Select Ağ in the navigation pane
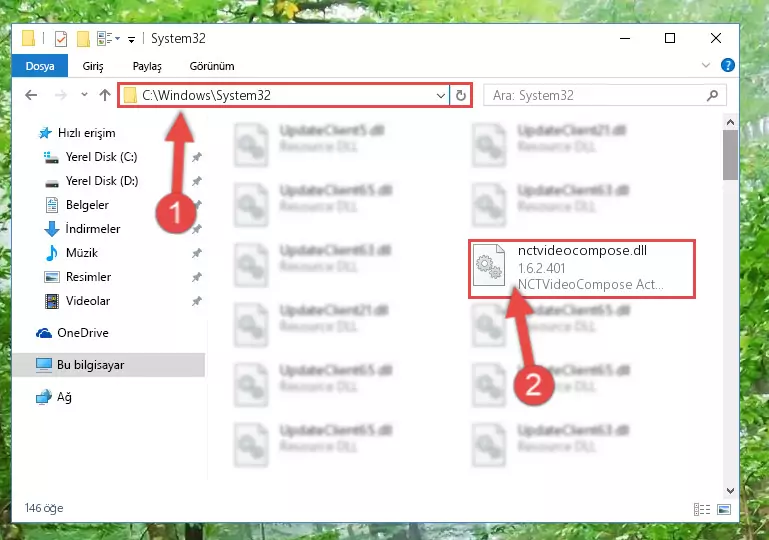The width and height of the screenshot is (769, 540). tap(53, 397)
